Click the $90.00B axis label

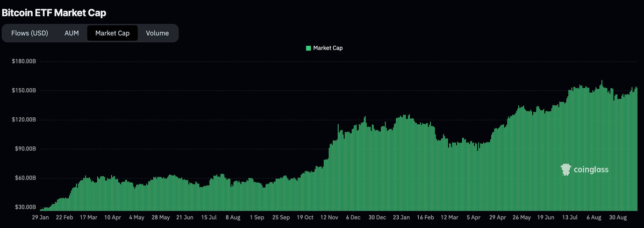[24, 149]
